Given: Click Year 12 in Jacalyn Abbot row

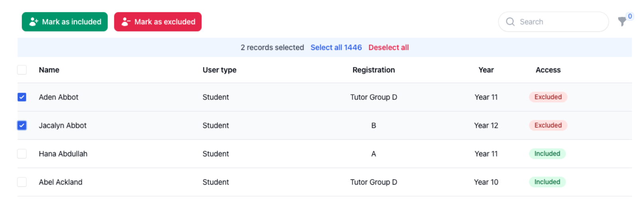Looking at the screenshot, I should point(486,125).
